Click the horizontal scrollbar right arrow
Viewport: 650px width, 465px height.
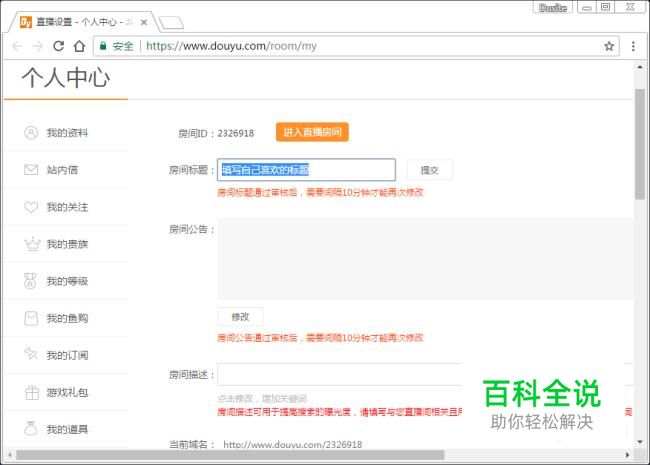627,455
